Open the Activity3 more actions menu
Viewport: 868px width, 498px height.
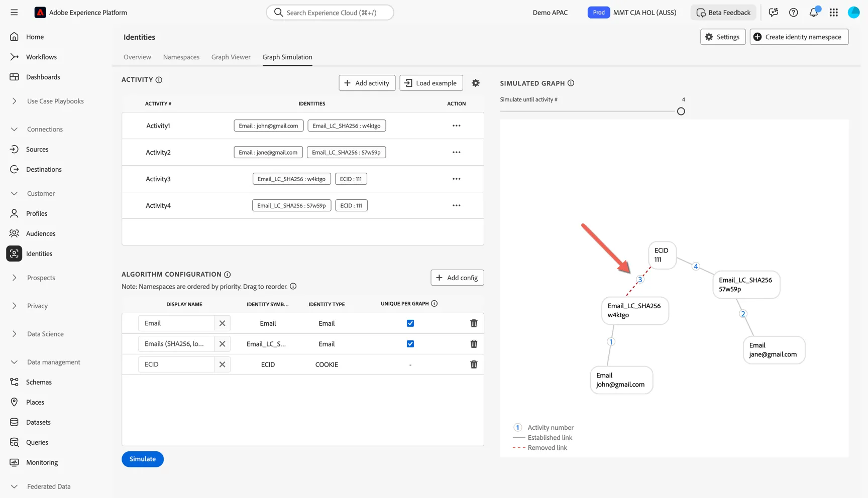[456, 179]
